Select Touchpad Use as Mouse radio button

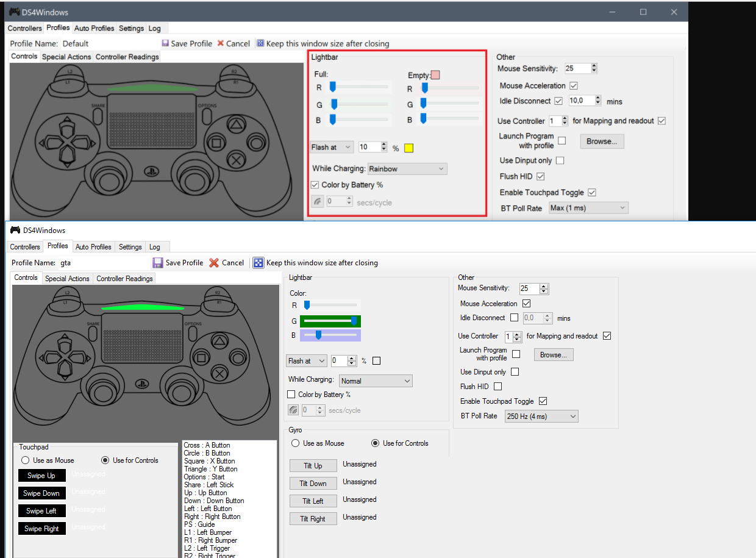point(26,460)
